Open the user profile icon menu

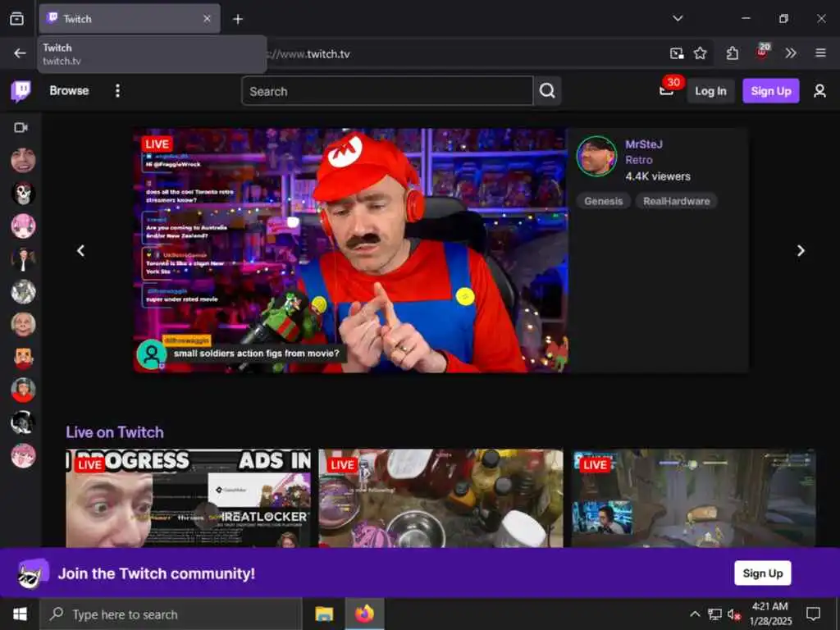coord(819,91)
